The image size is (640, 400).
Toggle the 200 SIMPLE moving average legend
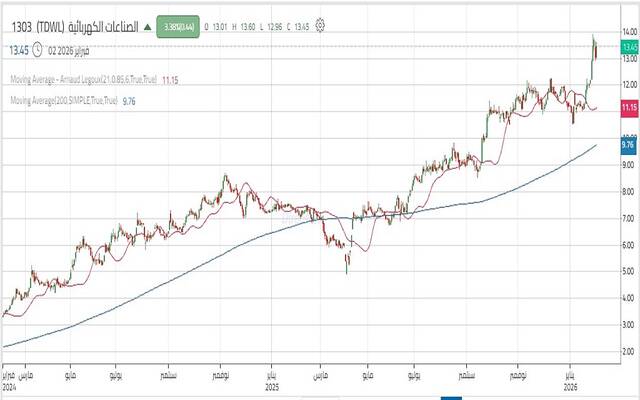60,101
